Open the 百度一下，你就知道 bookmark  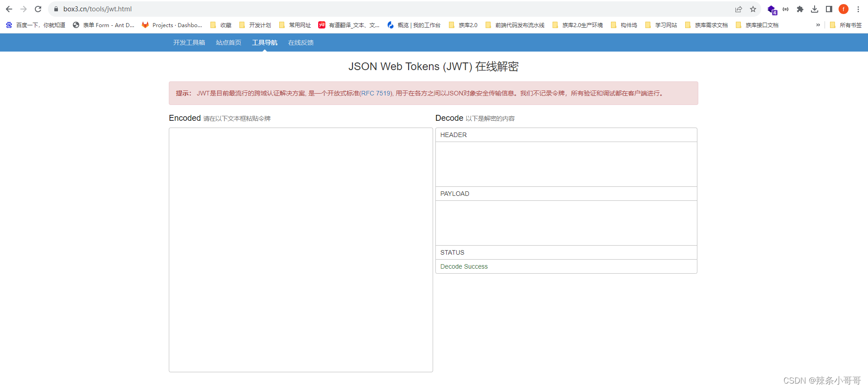(35, 25)
